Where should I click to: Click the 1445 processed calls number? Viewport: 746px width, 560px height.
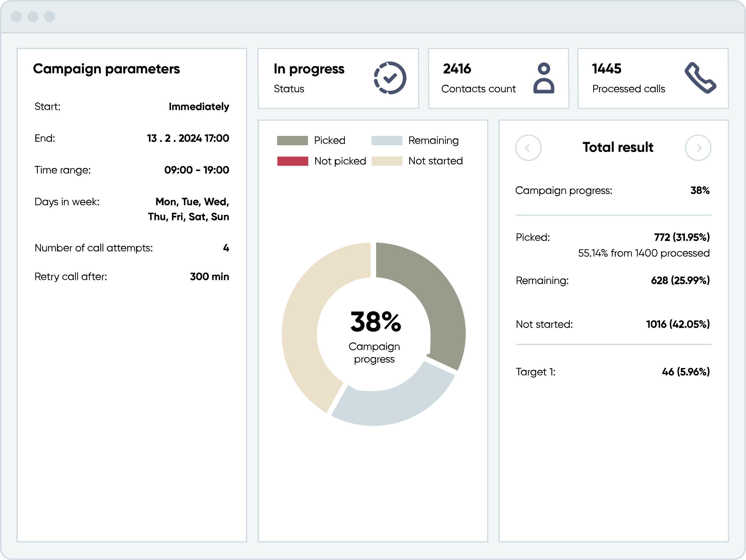(x=606, y=69)
